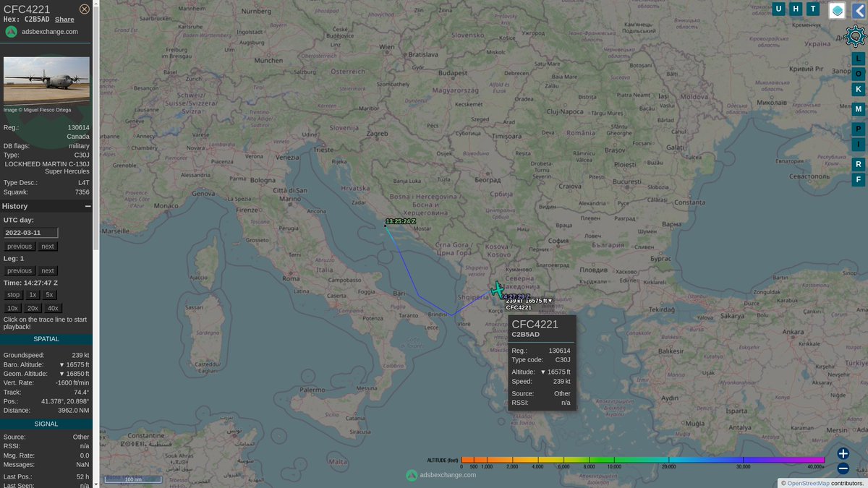868x488 pixels.
Task: Click the Track 74.4° value
Action: [x=82, y=392]
